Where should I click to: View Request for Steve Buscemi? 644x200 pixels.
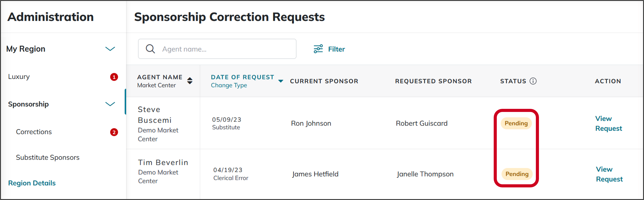click(x=608, y=123)
